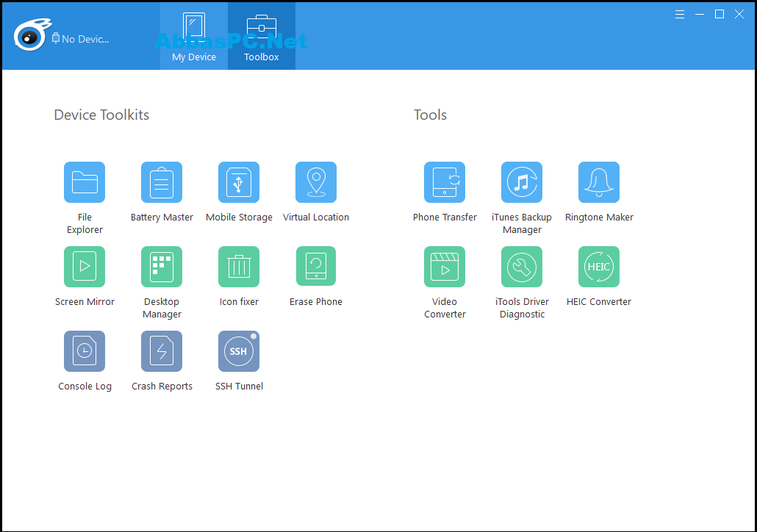
Task: Open iTunes Backup Manager icon
Action: pyautogui.click(x=522, y=182)
